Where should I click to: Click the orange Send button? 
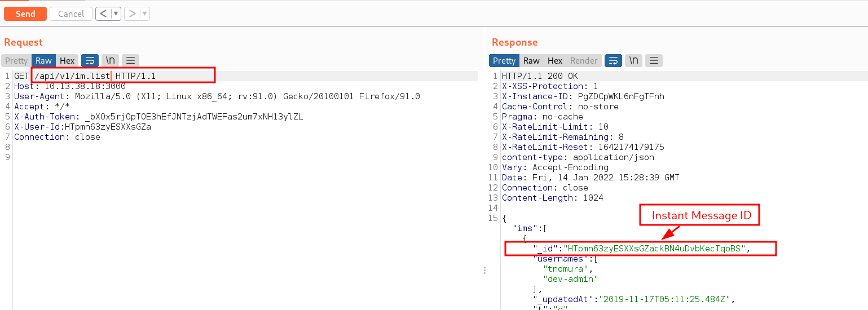pos(25,14)
